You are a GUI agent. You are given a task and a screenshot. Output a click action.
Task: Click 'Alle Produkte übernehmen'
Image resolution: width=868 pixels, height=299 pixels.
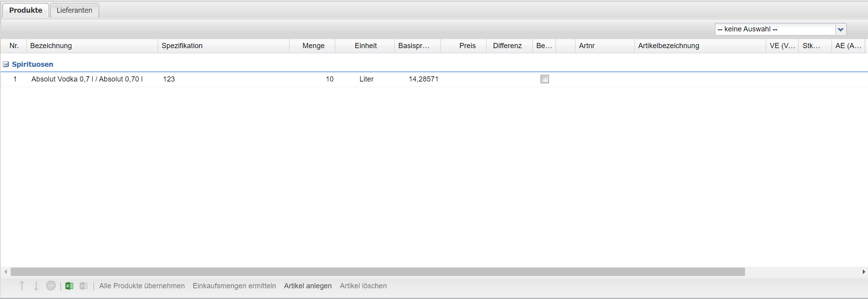click(142, 286)
